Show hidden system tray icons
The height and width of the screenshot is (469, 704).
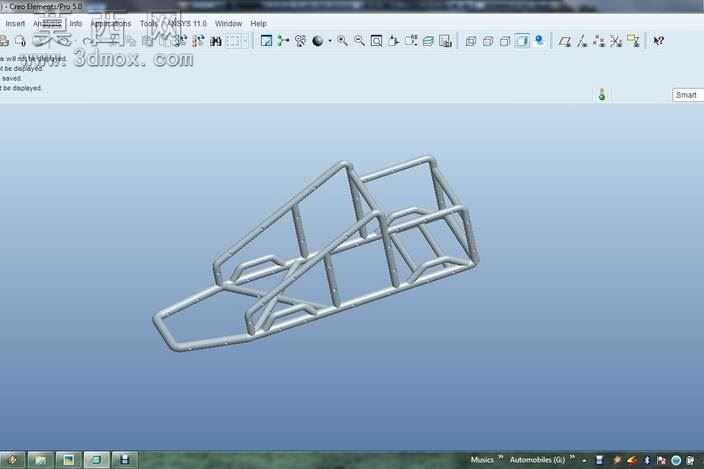584,460
